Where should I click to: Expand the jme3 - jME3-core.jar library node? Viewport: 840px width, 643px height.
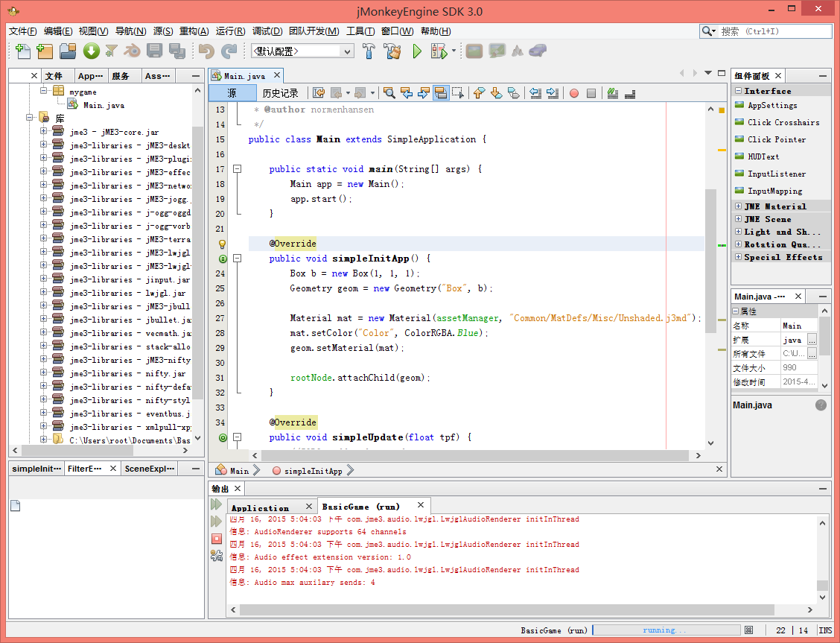pyautogui.click(x=44, y=132)
